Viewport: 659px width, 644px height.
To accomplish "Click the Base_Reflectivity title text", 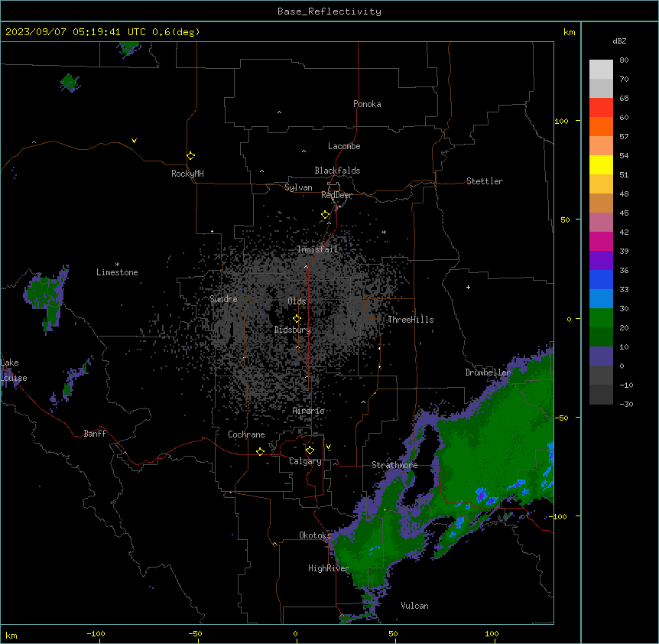I will coord(329,11).
